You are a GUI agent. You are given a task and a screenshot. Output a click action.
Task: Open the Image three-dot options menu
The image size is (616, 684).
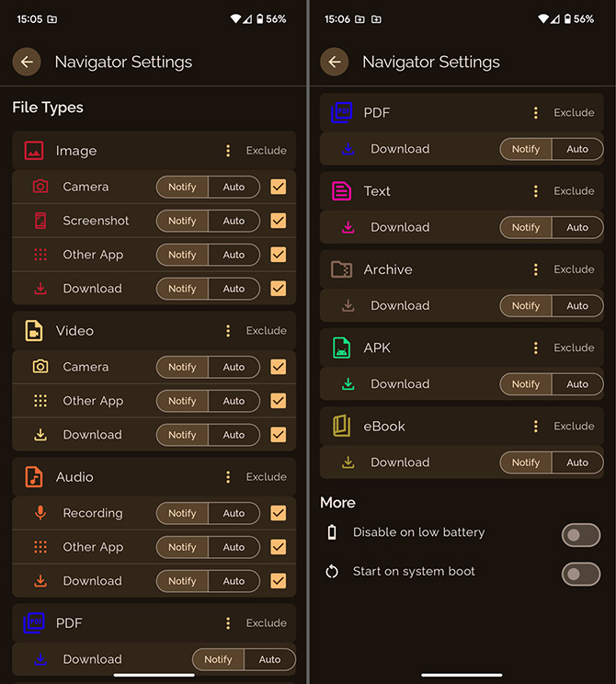click(228, 151)
